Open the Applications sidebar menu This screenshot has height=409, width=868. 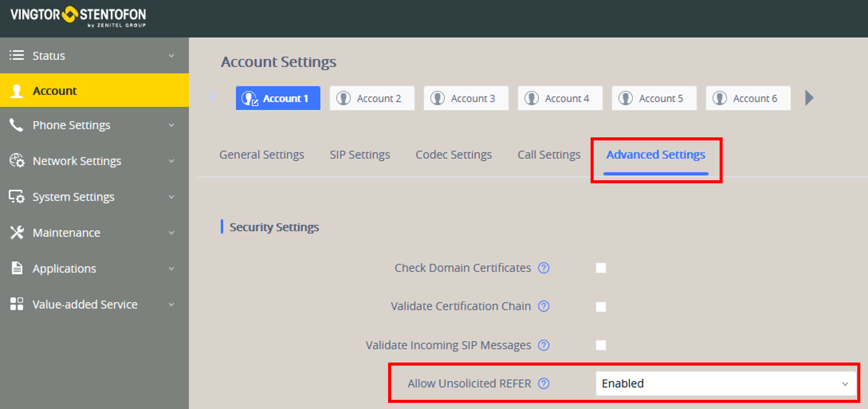(64, 269)
